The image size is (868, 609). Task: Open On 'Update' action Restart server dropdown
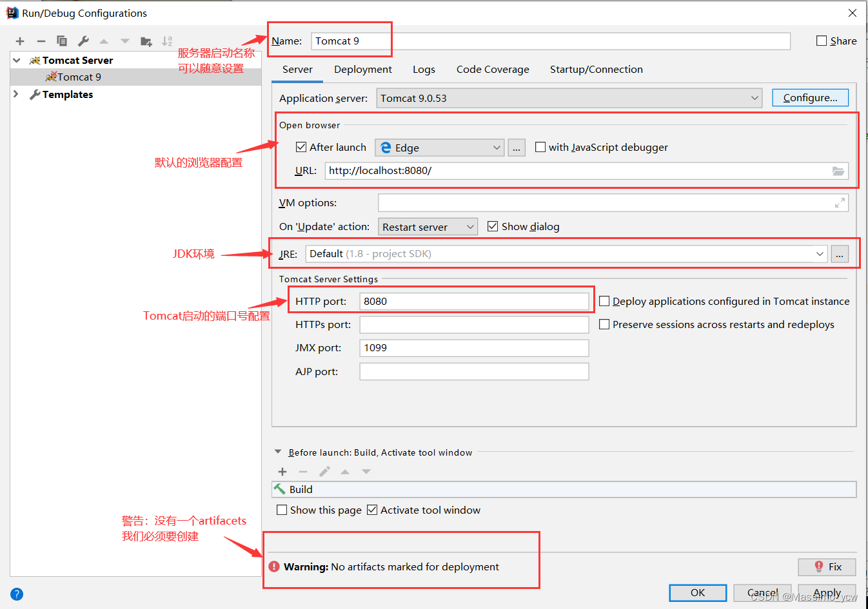click(428, 227)
